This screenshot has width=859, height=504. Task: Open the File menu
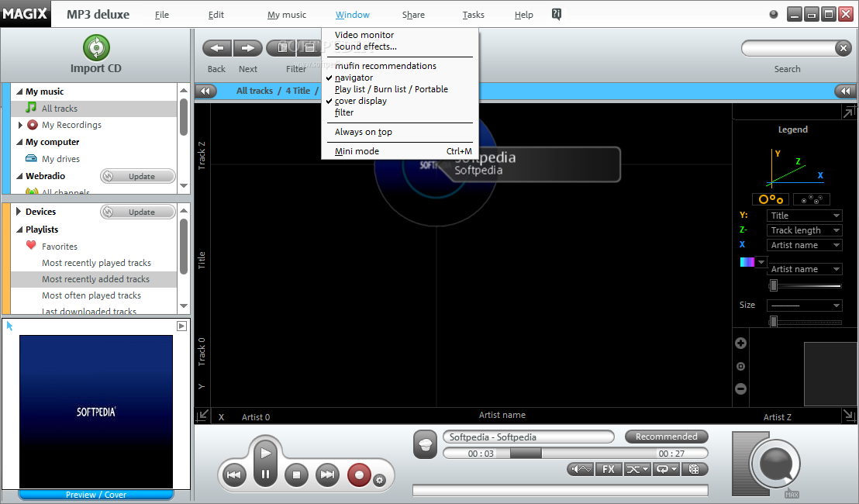[161, 15]
